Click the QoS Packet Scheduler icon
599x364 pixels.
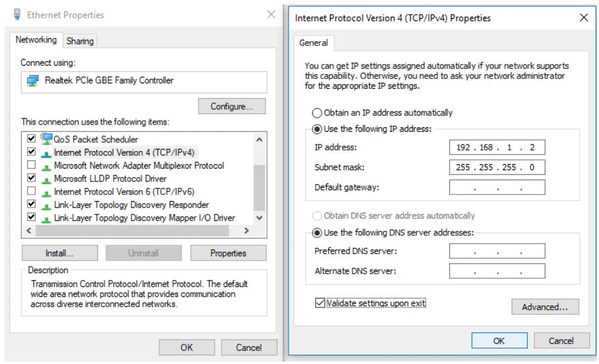tap(47, 139)
